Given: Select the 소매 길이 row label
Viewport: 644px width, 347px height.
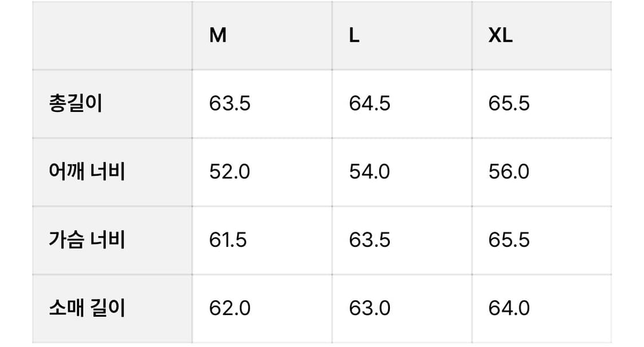Looking at the screenshot, I should click(x=87, y=308).
